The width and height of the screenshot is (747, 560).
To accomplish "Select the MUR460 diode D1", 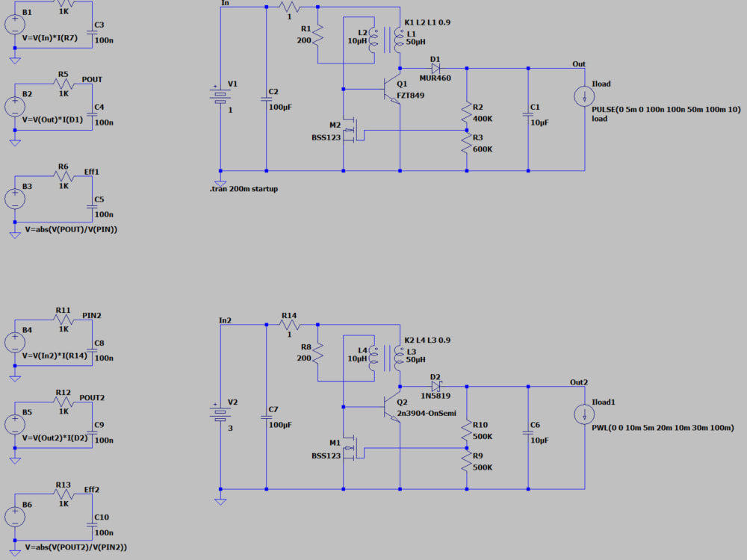I will 436,67.
